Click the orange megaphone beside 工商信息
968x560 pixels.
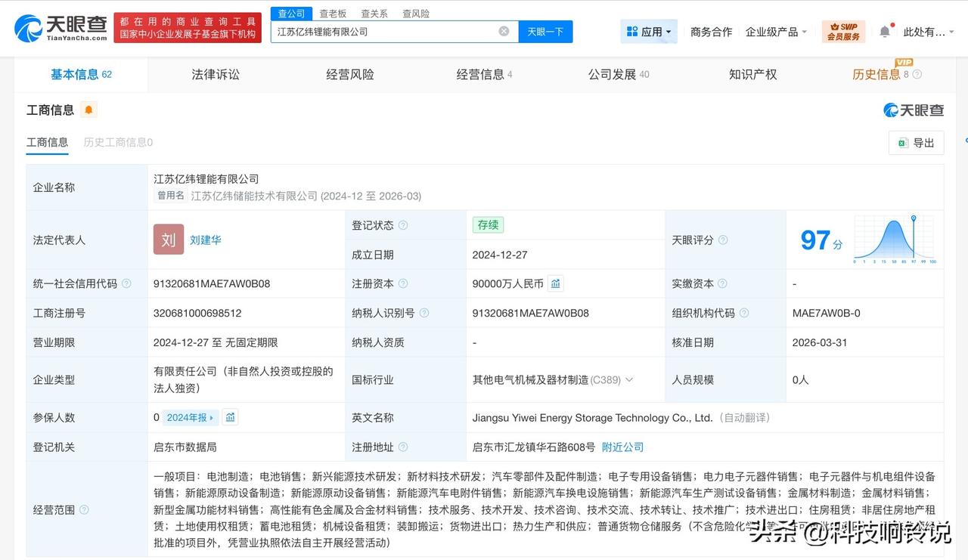[x=88, y=110]
